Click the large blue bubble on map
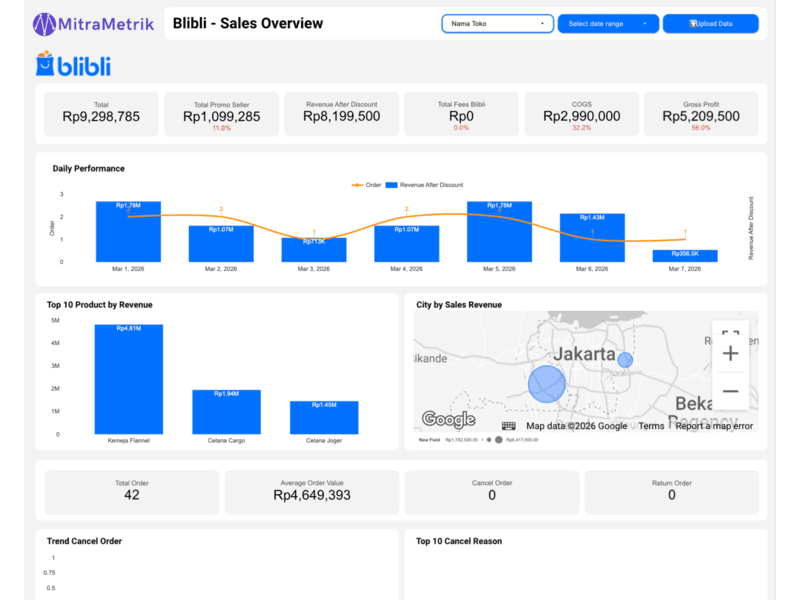The width and height of the screenshot is (800, 600). pos(547,384)
